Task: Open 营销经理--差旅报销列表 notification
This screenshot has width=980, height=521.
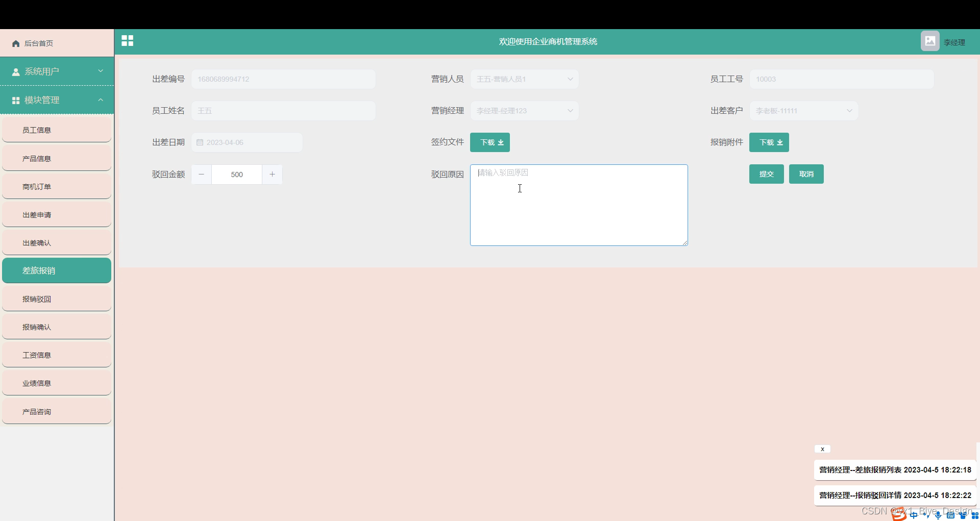Action: (895, 470)
